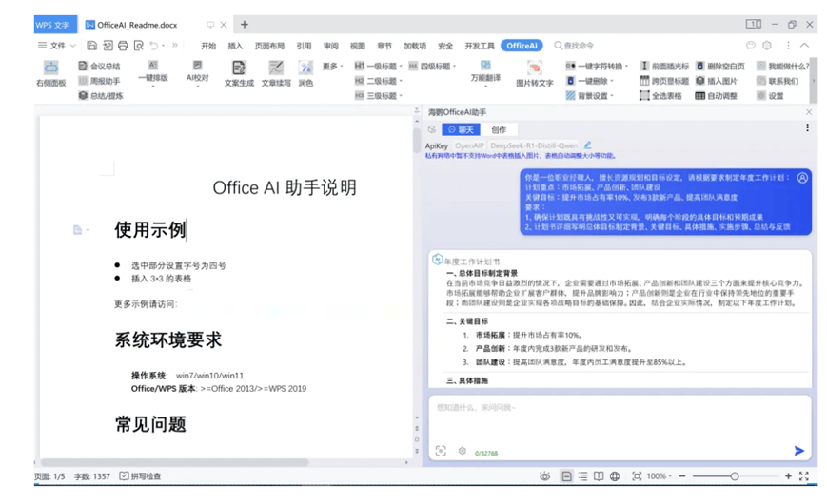Switch to the 创作 tab in the assistant
This screenshot has width=827, height=504.
[x=499, y=129]
